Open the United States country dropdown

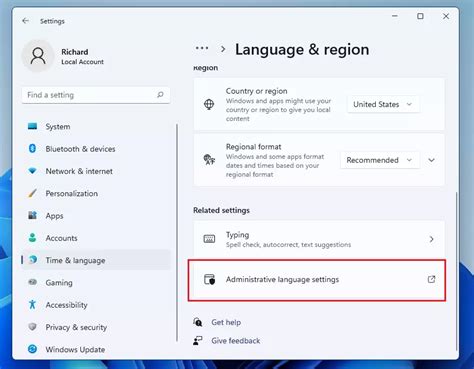click(x=383, y=104)
